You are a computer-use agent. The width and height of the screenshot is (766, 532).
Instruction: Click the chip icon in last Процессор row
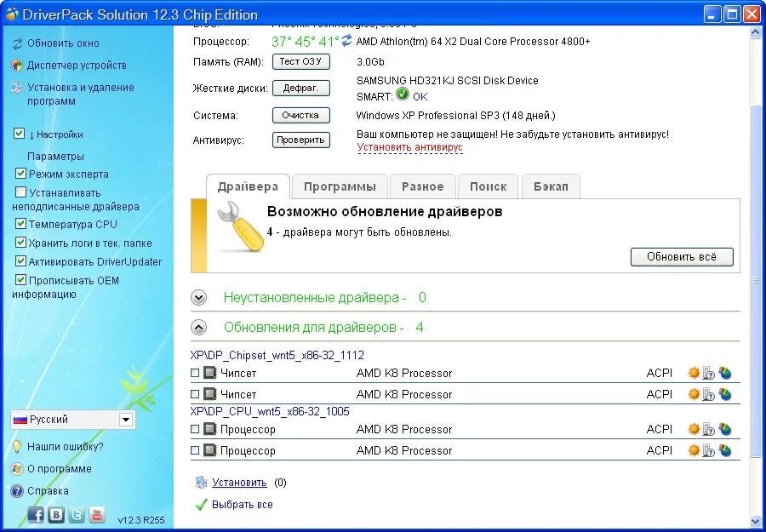click(x=209, y=450)
